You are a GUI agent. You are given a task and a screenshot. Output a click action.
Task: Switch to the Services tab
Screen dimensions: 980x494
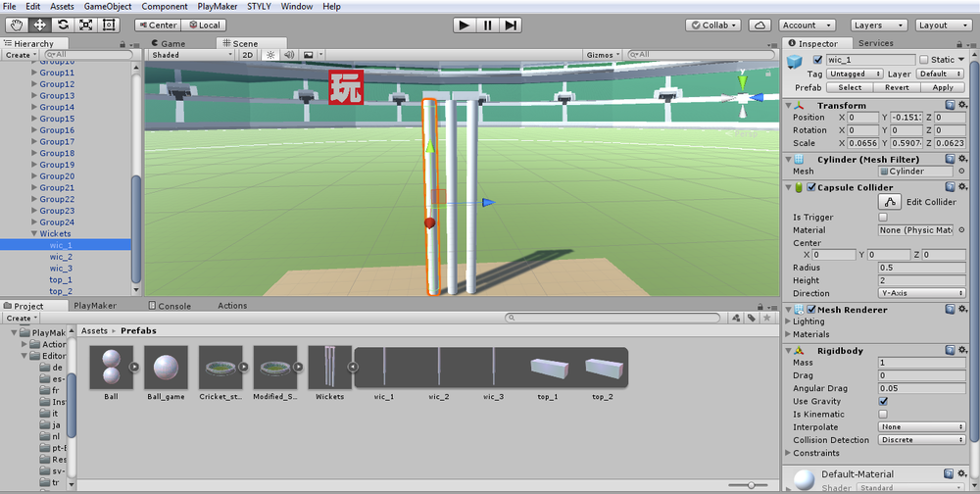[x=875, y=43]
